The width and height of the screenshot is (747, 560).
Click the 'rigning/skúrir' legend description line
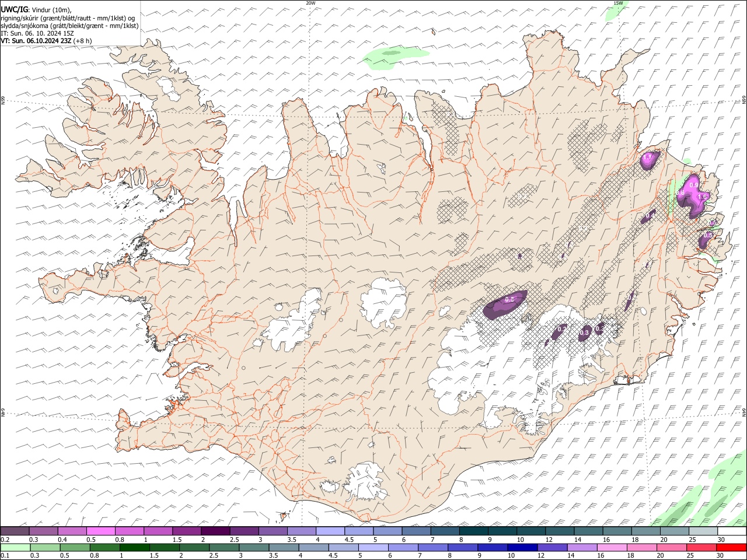[68, 18]
